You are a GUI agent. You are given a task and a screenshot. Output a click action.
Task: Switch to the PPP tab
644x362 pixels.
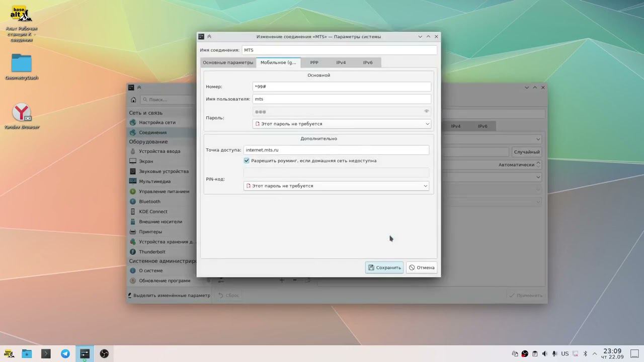tap(314, 62)
